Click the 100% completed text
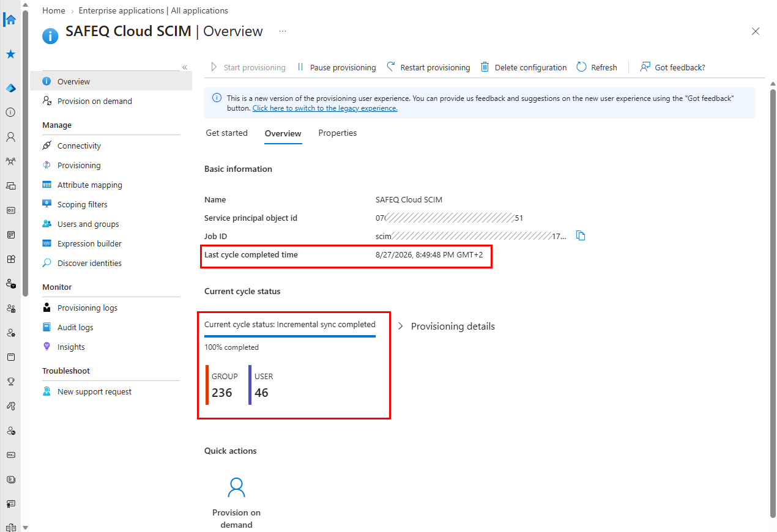 231,347
